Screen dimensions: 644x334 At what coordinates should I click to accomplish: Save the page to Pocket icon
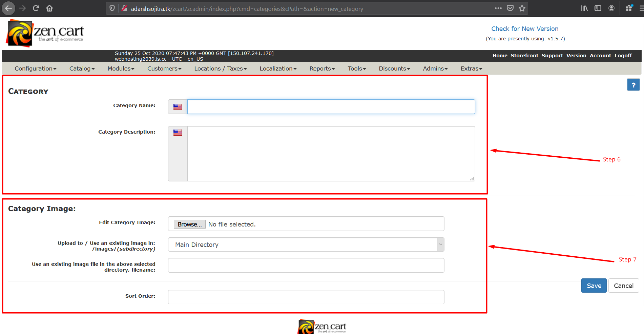click(x=510, y=8)
